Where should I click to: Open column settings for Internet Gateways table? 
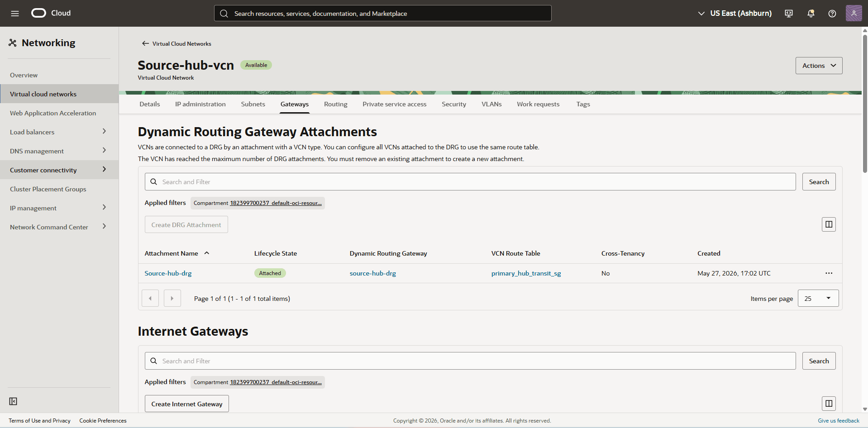(x=829, y=404)
